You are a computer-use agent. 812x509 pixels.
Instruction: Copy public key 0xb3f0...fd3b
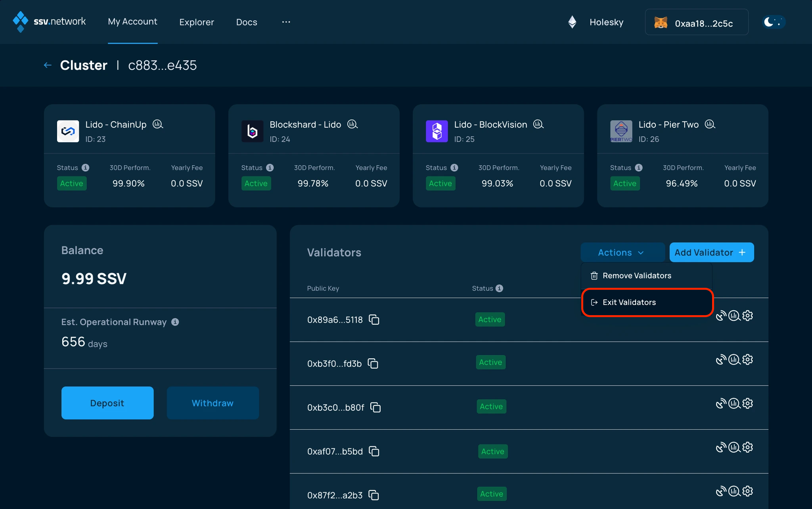click(373, 364)
